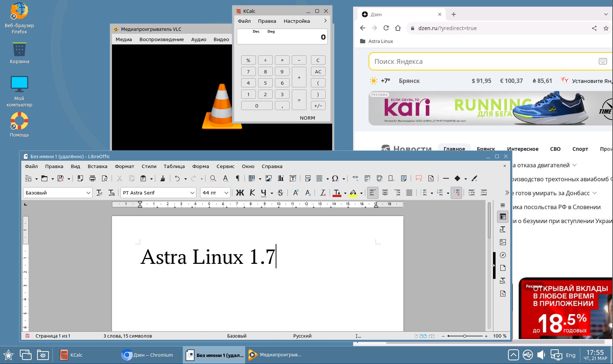Open the Gallery panel in the sidebar

click(x=503, y=242)
